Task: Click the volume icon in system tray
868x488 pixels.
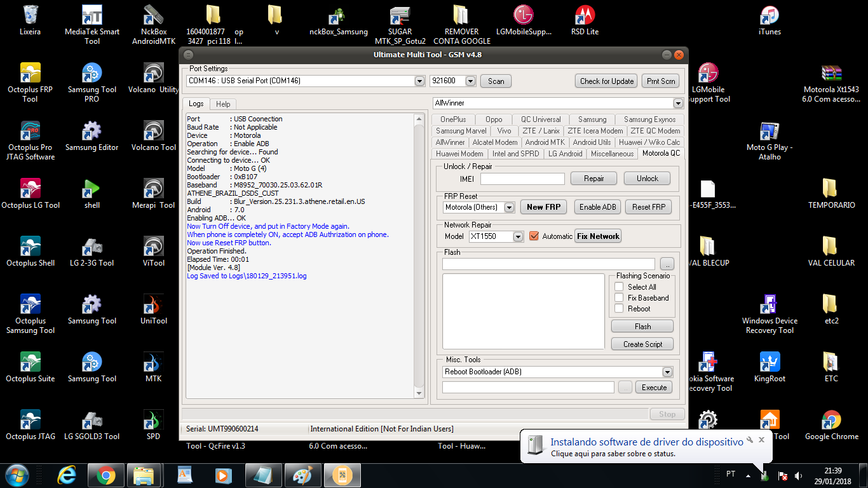Action: click(798, 475)
